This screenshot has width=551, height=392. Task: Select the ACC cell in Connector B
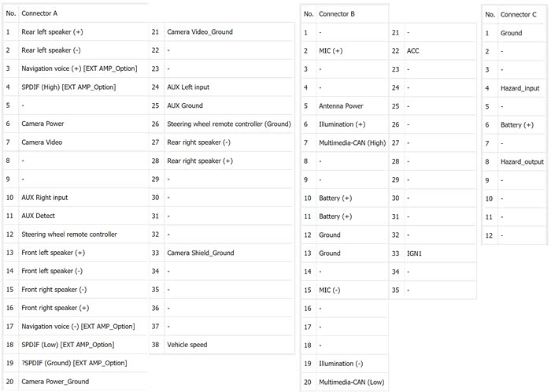click(413, 50)
